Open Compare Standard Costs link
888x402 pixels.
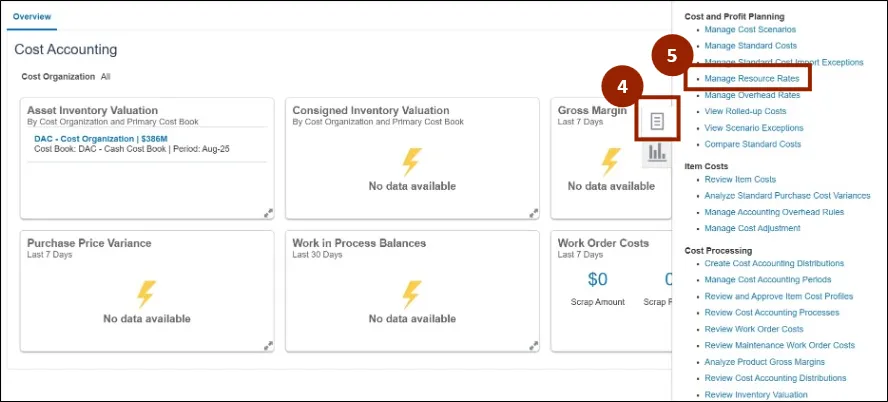pyautogui.click(x=752, y=144)
